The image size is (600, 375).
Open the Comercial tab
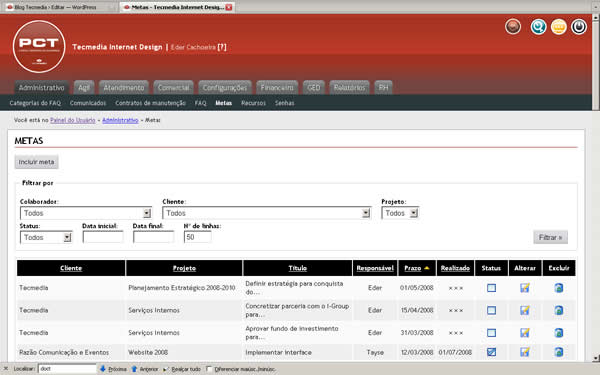(x=173, y=88)
